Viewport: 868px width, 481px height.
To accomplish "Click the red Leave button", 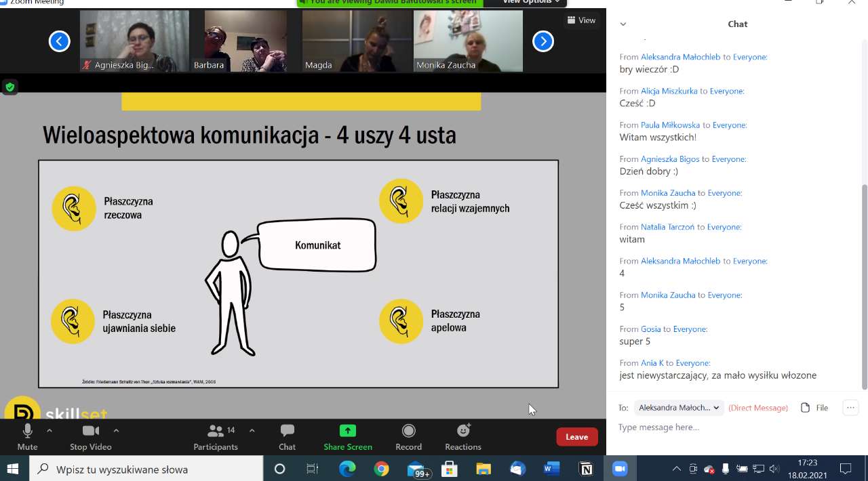I will coord(576,437).
